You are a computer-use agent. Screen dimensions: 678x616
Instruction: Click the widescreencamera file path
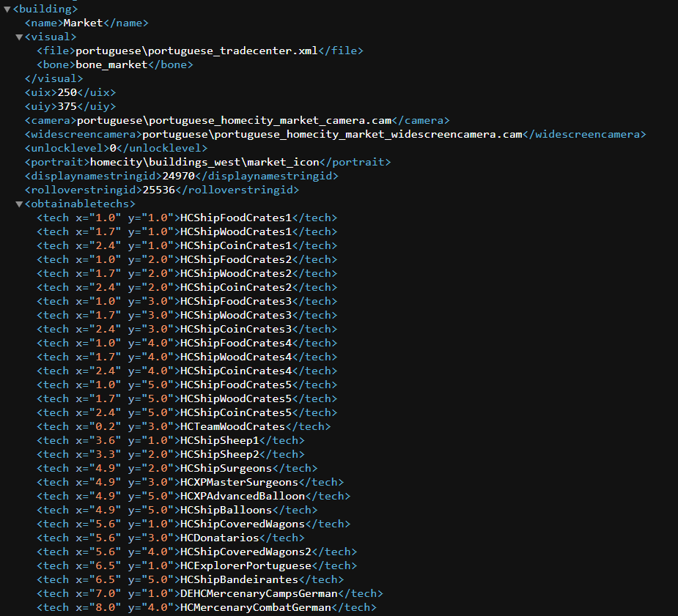(x=333, y=134)
